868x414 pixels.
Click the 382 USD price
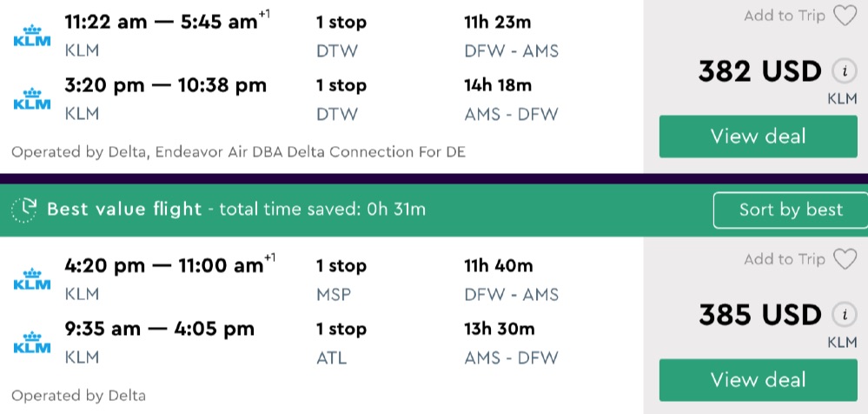[x=759, y=71]
